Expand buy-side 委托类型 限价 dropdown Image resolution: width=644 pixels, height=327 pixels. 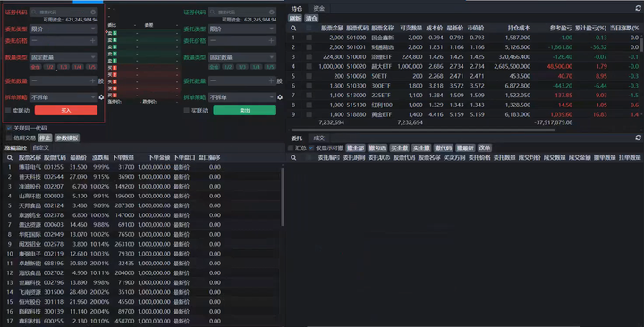pyautogui.click(x=64, y=29)
